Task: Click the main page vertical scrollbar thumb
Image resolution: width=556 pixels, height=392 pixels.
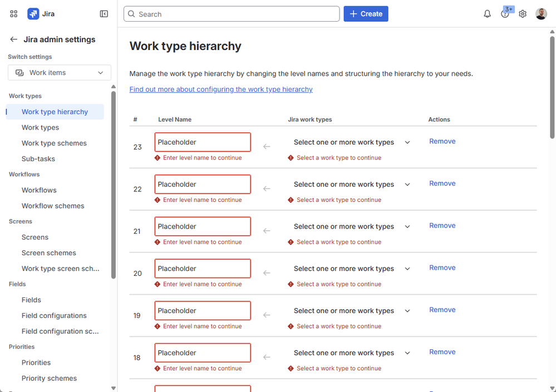Action: [x=552, y=87]
